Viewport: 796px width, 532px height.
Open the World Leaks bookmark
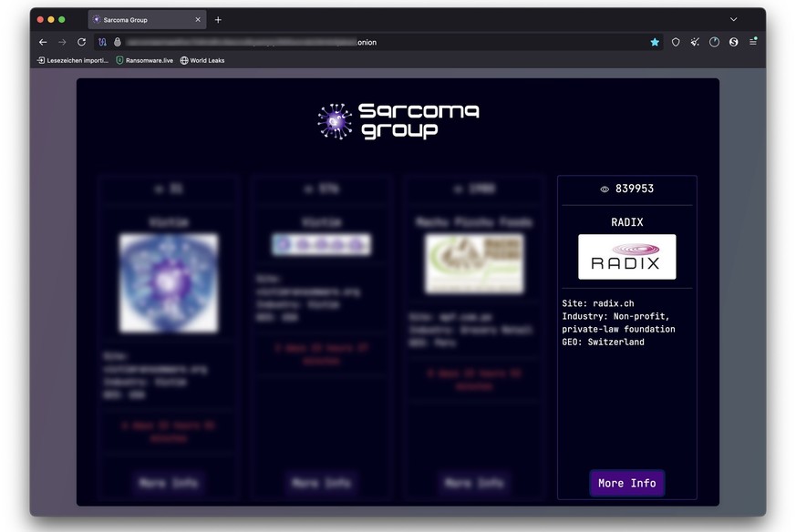(x=202, y=60)
